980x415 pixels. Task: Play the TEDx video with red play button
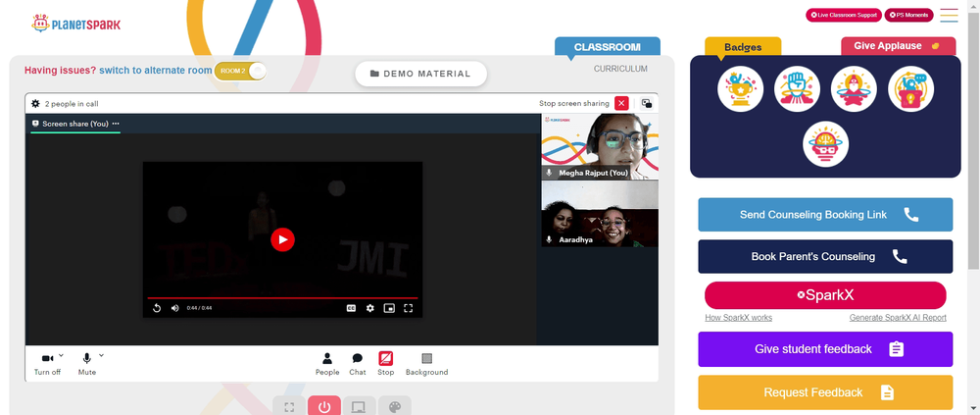pyautogui.click(x=282, y=239)
